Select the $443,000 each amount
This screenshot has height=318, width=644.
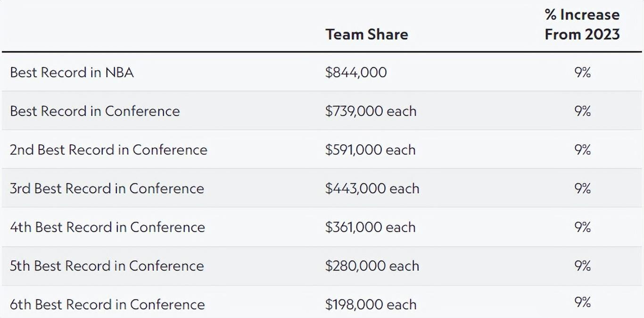[372, 188]
